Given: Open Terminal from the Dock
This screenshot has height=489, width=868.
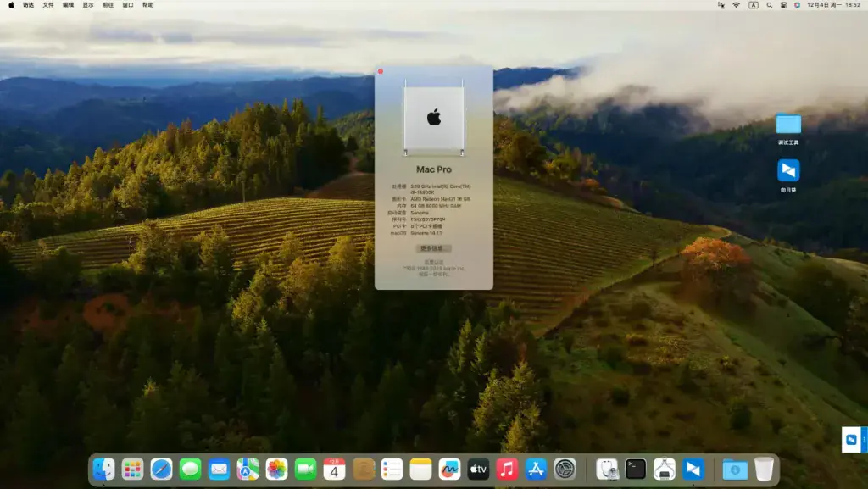Looking at the screenshot, I should pyautogui.click(x=636, y=470).
